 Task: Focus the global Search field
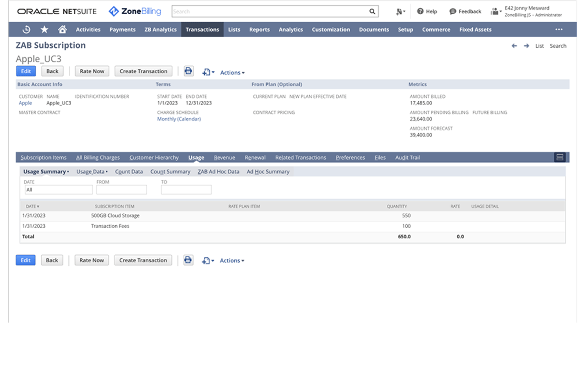click(x=270, y=11)
